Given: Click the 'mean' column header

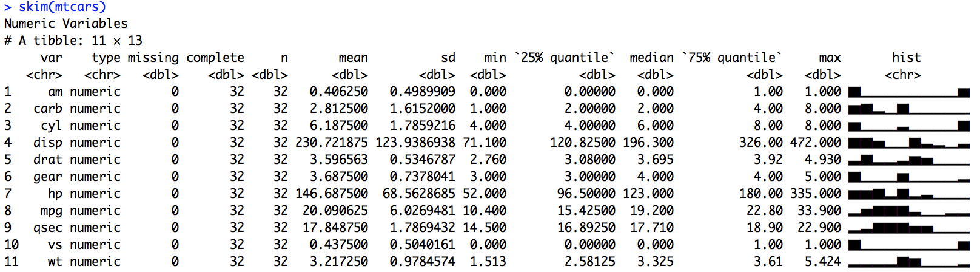Looking at the screenshot, I should [353, 58].
